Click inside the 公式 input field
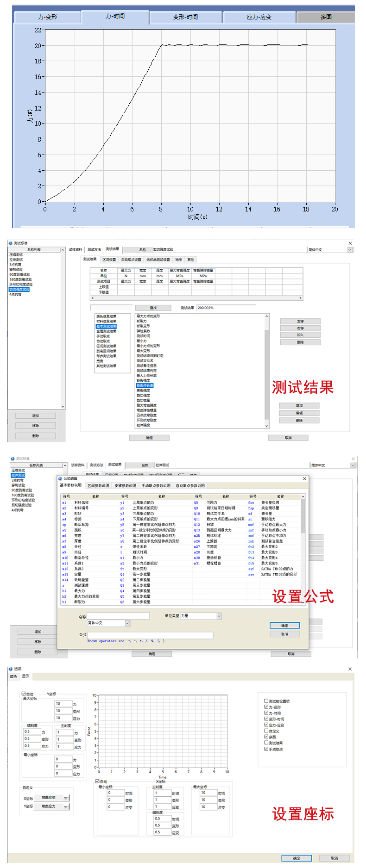Image resolution: width=366 pixels, height=868 pixels. click(x=150, y=635)
